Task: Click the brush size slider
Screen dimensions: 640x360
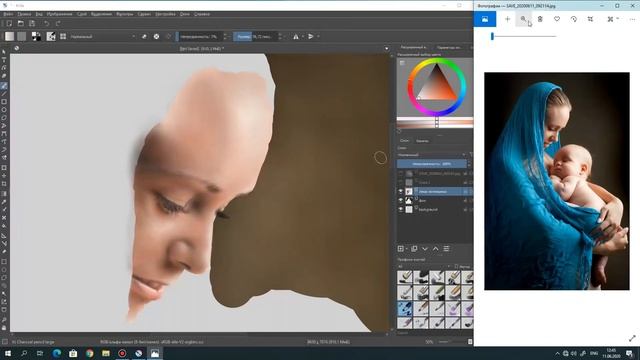Action: pos(256,36)
